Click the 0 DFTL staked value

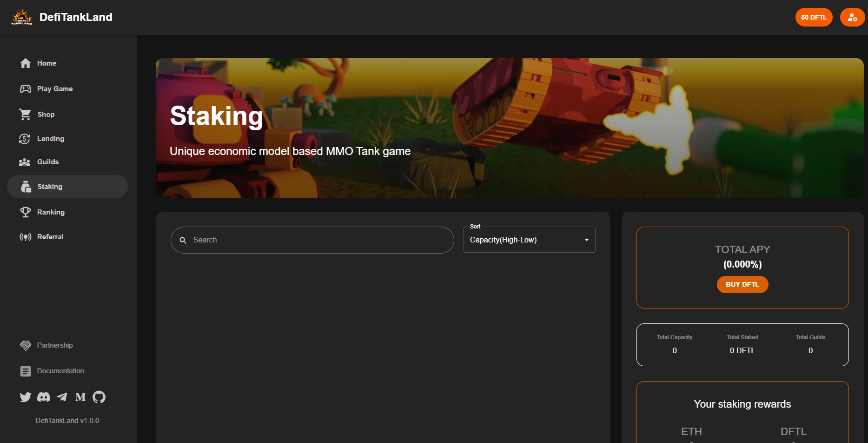coord(742,350)
